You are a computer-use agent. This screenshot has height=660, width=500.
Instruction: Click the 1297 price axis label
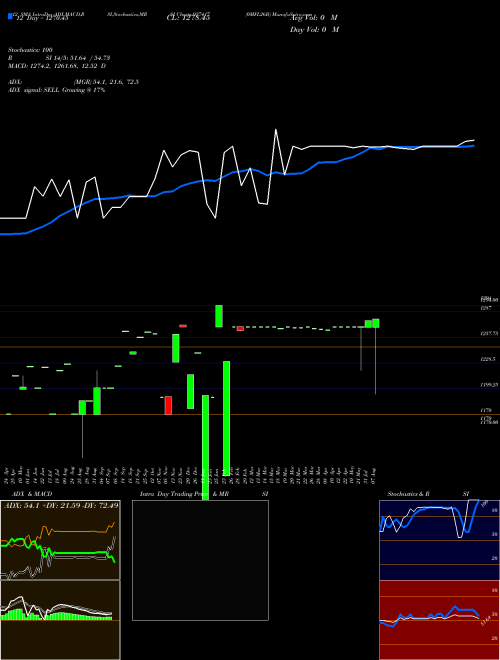[x=486, y=309]
